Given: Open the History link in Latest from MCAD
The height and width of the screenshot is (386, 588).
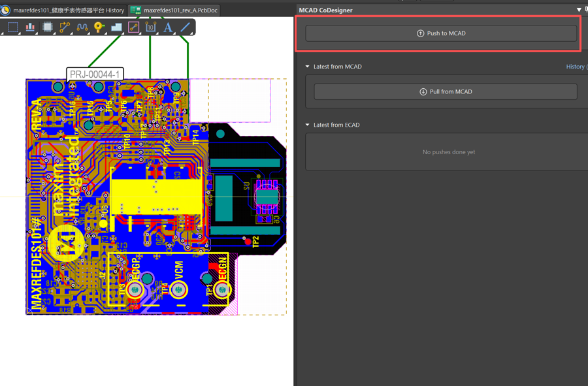Looking at the screenshot, I should 576,67.
